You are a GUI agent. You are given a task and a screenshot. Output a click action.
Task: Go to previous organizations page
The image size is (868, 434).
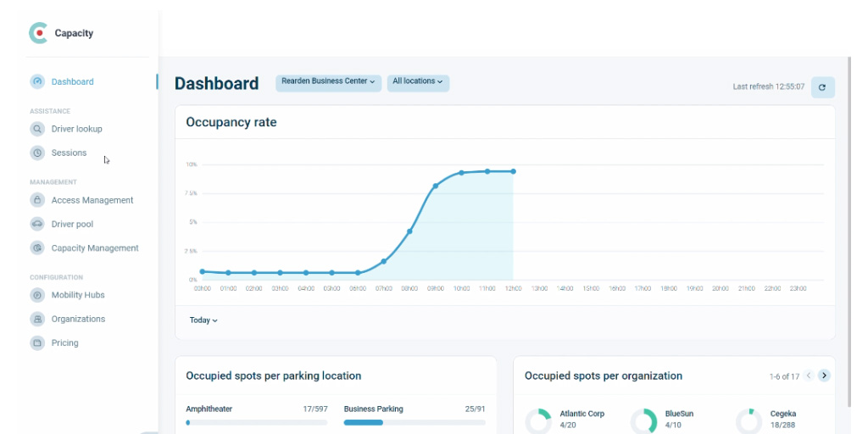809,376
